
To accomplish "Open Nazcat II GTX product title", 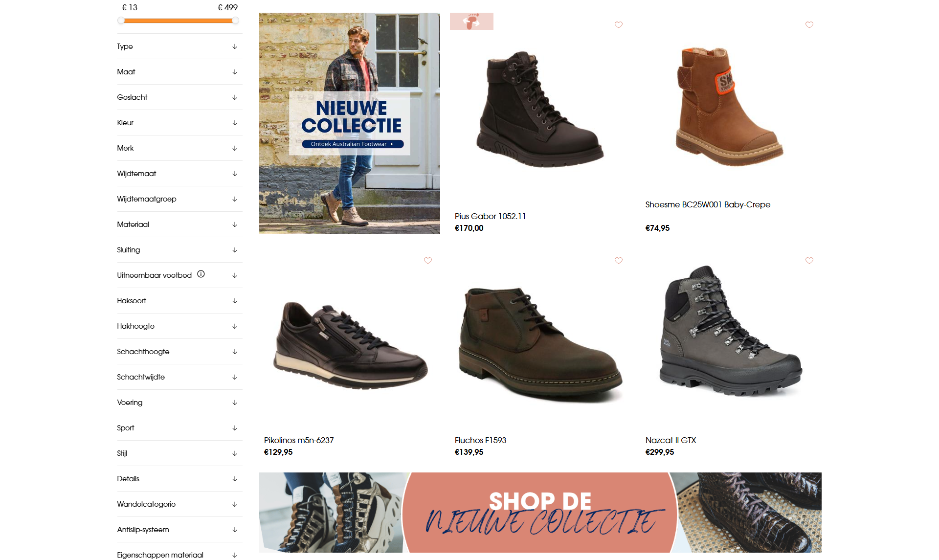I will [671, 440].
